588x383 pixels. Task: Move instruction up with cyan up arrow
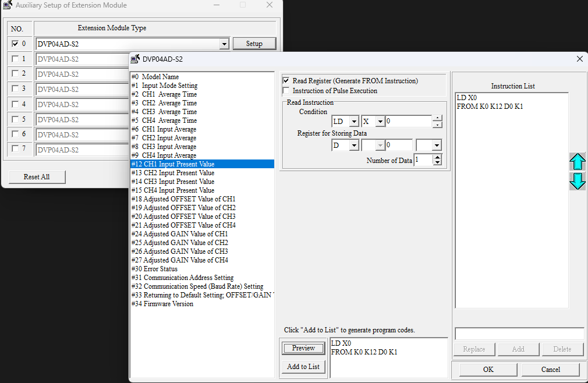coord(577,162)
